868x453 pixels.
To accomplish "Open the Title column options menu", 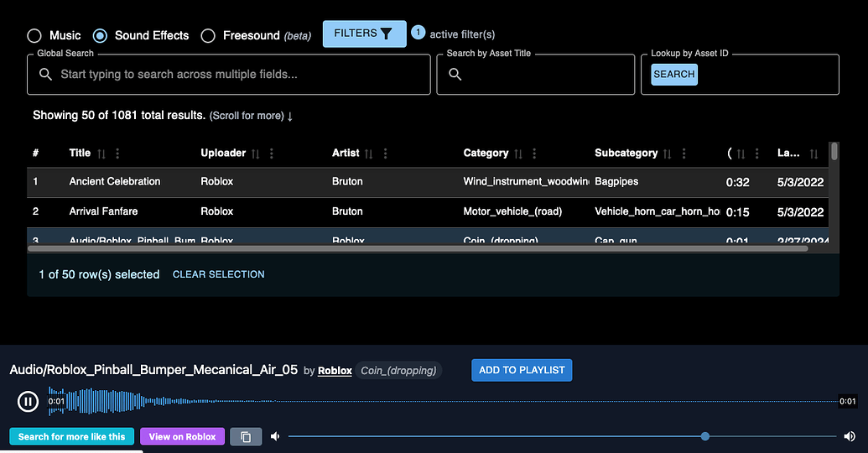I will pyautogui.click(x=117, y=154).
